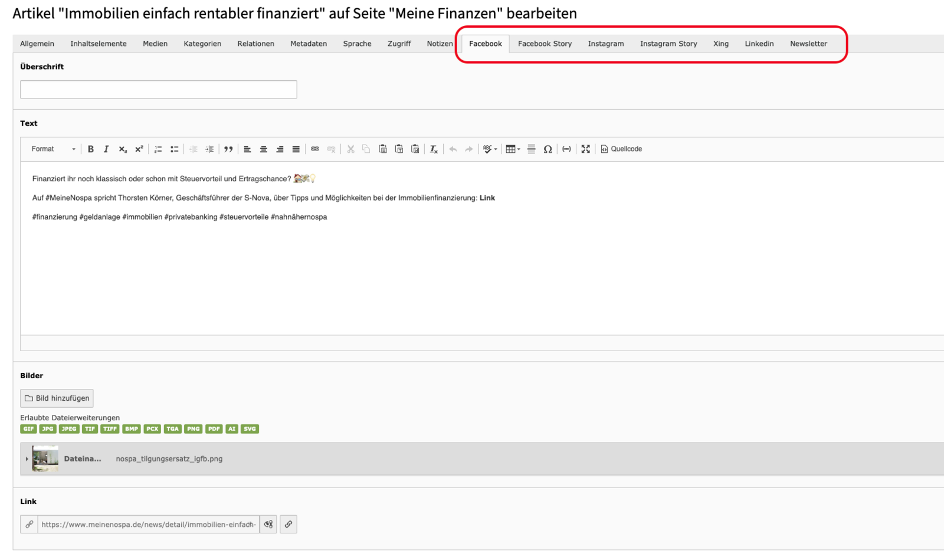Insert block quote in editor
944x560 pixels.
[228, 149]
